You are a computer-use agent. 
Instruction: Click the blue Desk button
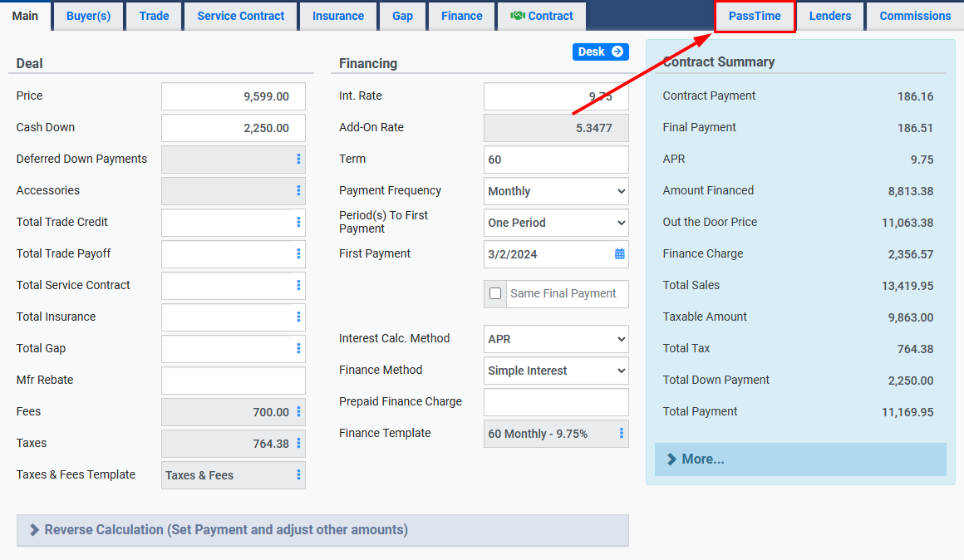[600, 52]
